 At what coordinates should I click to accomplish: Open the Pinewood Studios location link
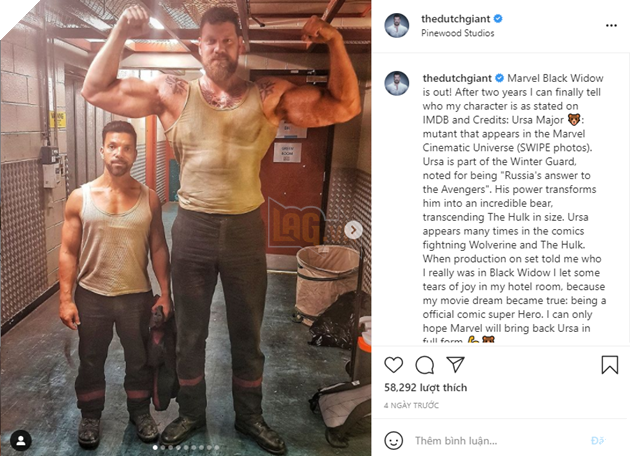(x=458, y=33)
